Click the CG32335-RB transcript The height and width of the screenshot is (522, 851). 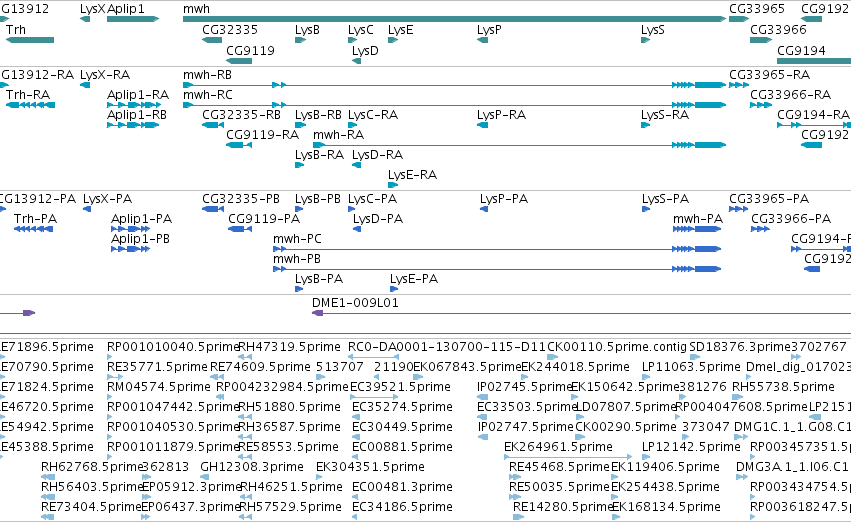point(213,125)
